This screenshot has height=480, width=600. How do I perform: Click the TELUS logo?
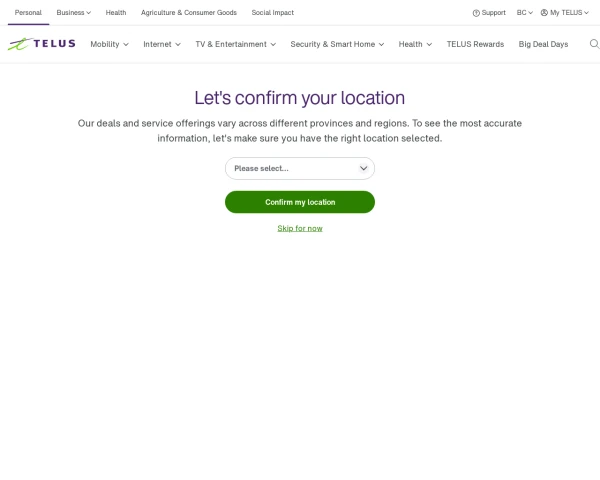[42, 44]
